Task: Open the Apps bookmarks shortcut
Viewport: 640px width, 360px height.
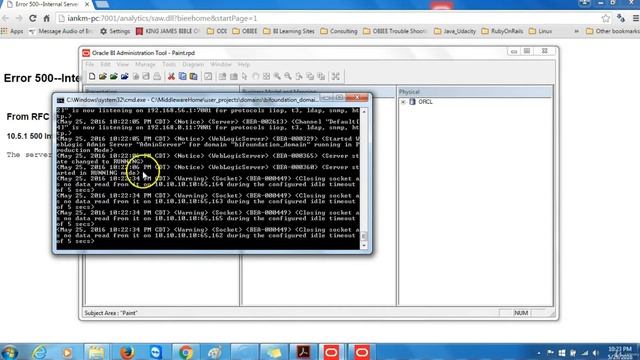Action: click(12, 31)
